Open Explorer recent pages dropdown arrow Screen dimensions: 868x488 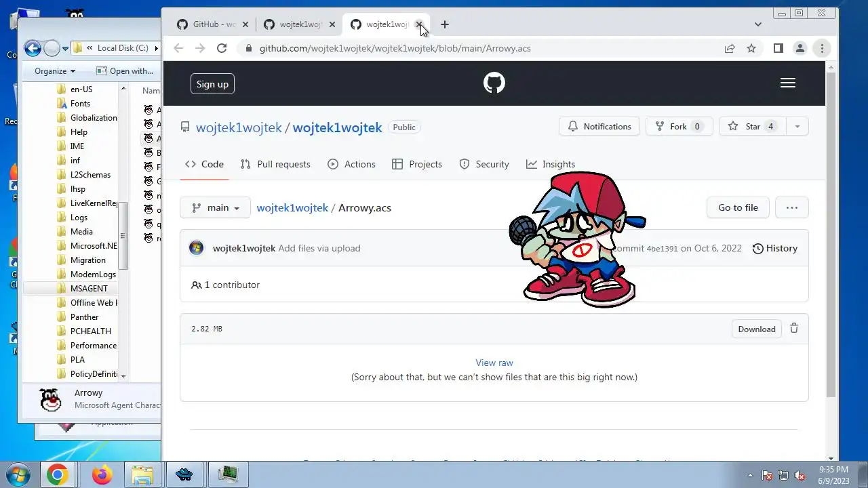point(66,48)
